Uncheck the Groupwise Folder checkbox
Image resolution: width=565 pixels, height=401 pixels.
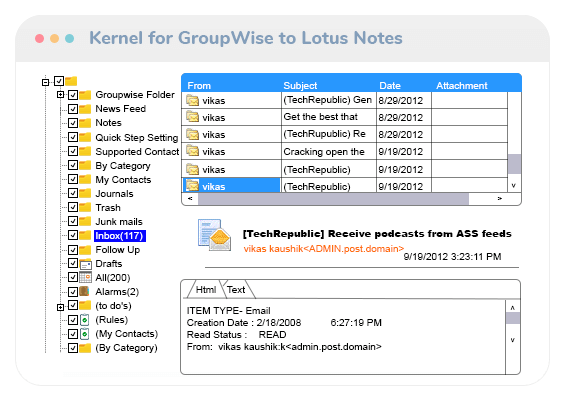pyautogui.click(x=73, y=95)
